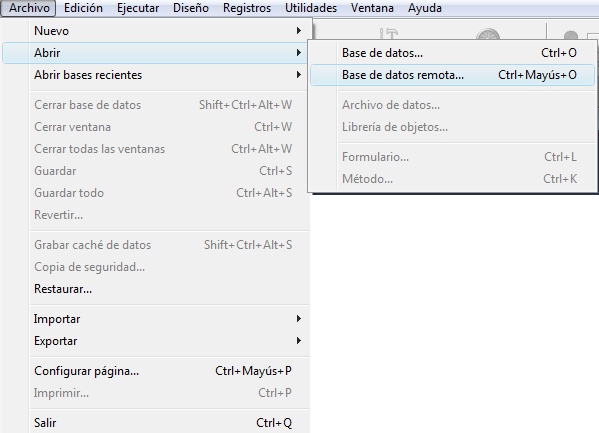The image size is (599, 433).
Task: Open the Archivo menu
Action: coord(29,8)
